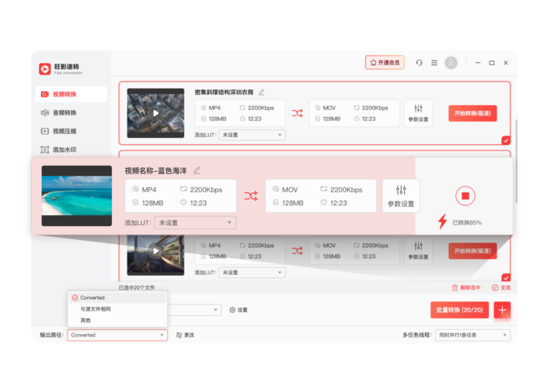Screen dimensions: 549x392
Task: Toggle the 全选 select-all checkbox
Action: point(496,288)
